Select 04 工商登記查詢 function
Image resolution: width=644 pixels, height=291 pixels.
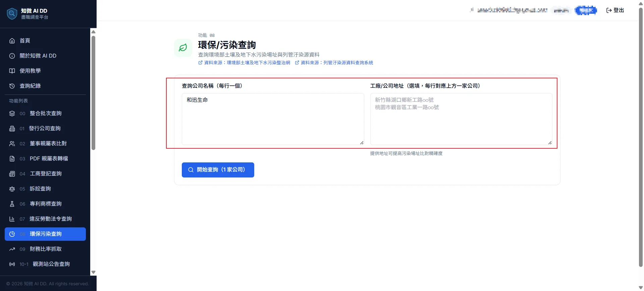coord(45,174)
